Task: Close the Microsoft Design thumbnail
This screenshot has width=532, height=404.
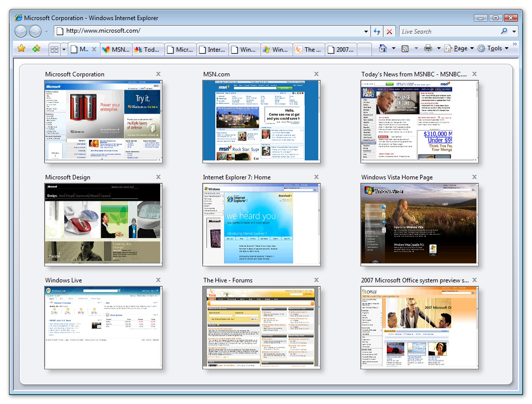Action: coord(159,177)
